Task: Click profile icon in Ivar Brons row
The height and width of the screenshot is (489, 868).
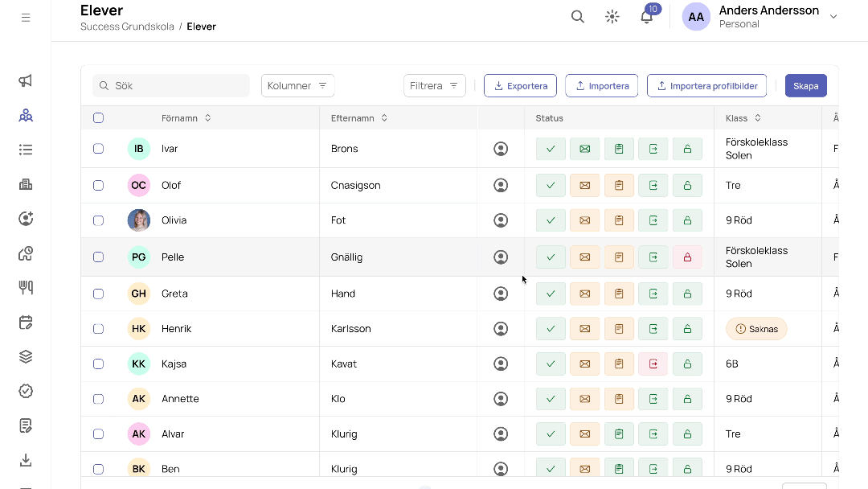Action: click(x=501, y=149)
